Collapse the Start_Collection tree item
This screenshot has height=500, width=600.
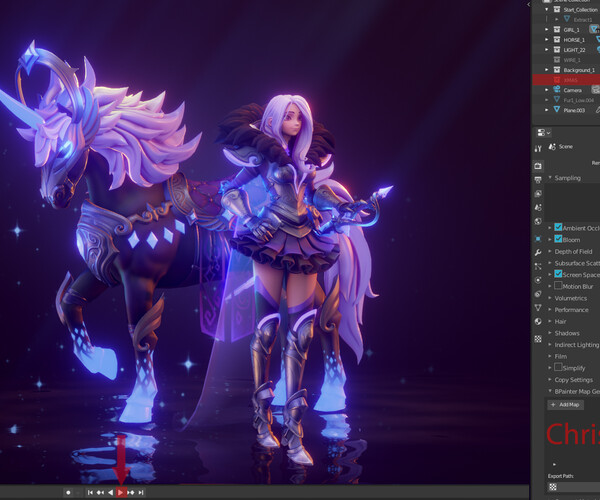pos(547,10)
